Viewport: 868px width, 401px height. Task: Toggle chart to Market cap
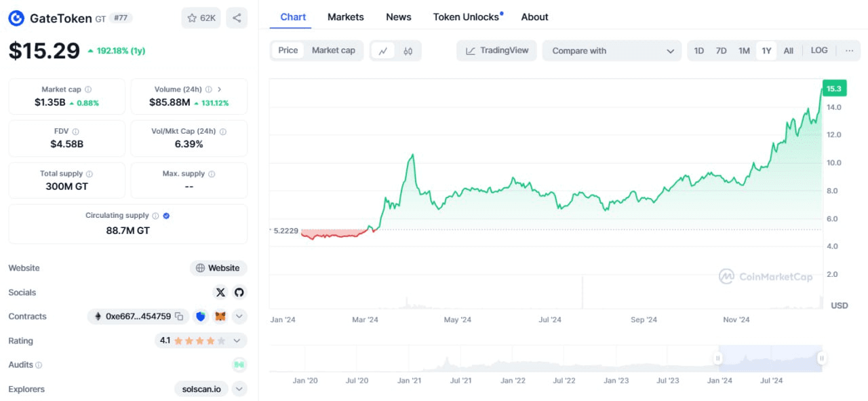point(333,50)
